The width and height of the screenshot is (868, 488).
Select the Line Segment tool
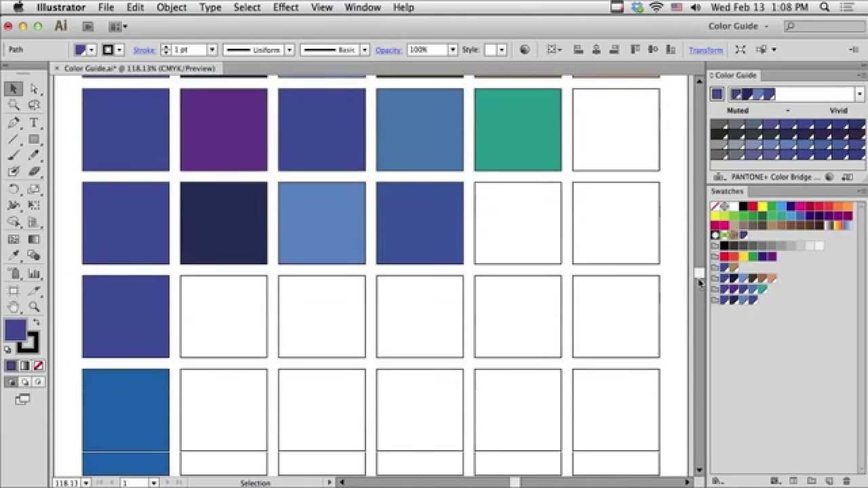tap(14, 139)
